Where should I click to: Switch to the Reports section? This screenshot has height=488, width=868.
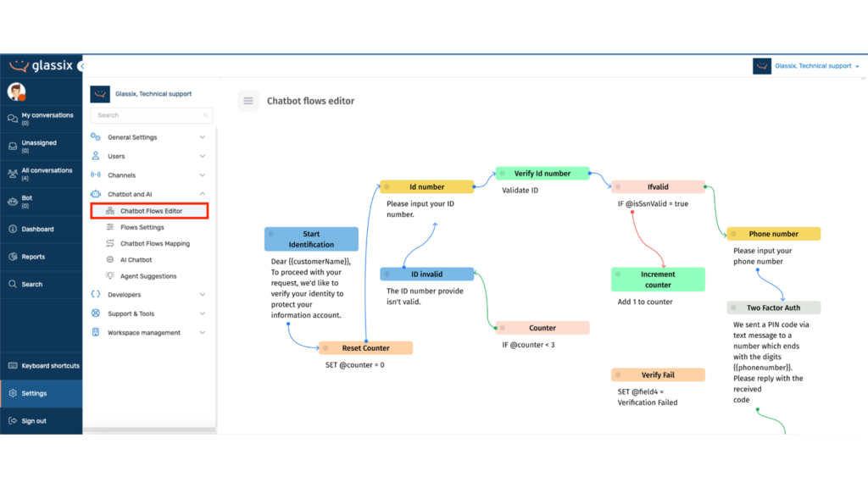(x=34, y=256)
